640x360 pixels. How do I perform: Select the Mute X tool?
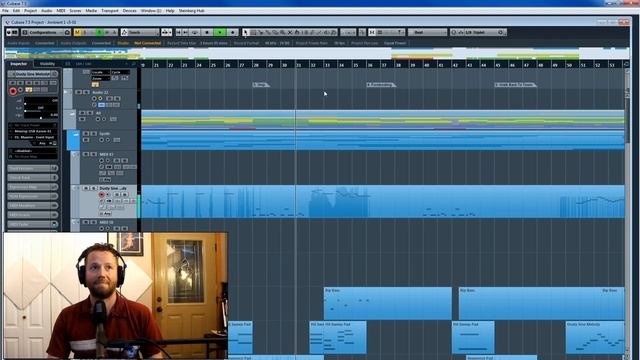click(x=290, y=32)
